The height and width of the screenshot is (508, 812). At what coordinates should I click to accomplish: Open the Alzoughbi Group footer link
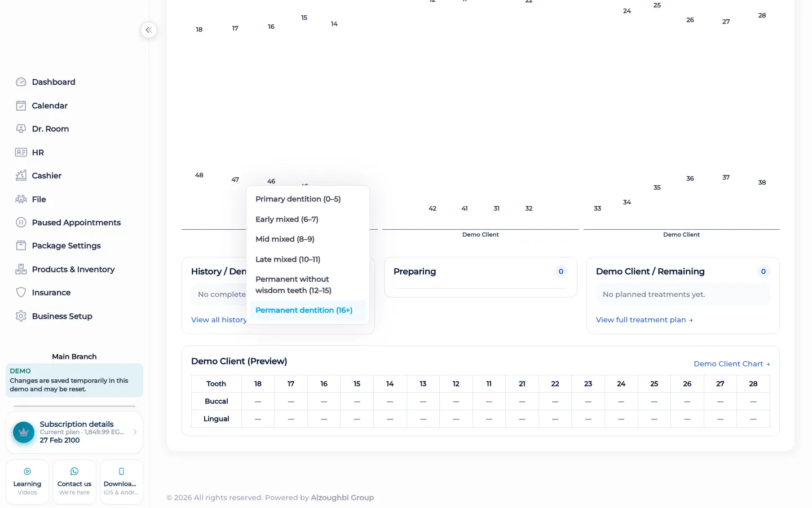coord(342,497)
